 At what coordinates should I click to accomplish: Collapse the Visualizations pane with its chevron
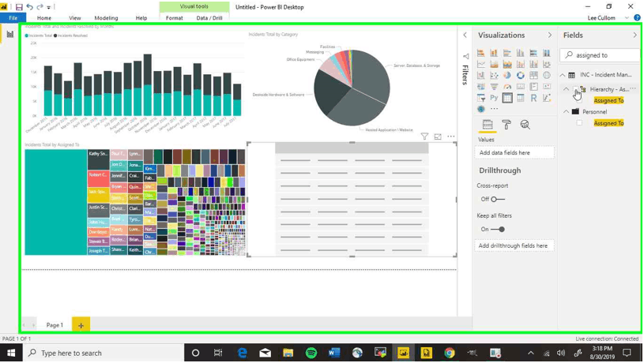(x=549, y=36)
